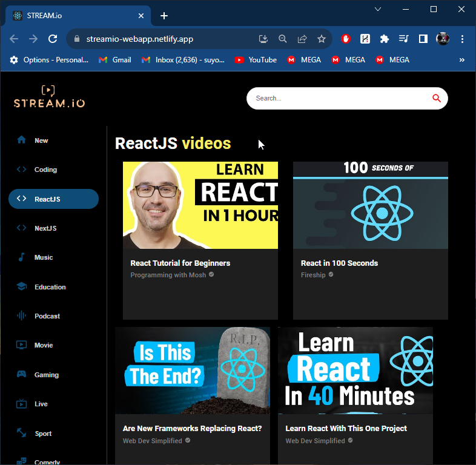Select the New category
The image size is (476, 465).
[x=41, y=140]
